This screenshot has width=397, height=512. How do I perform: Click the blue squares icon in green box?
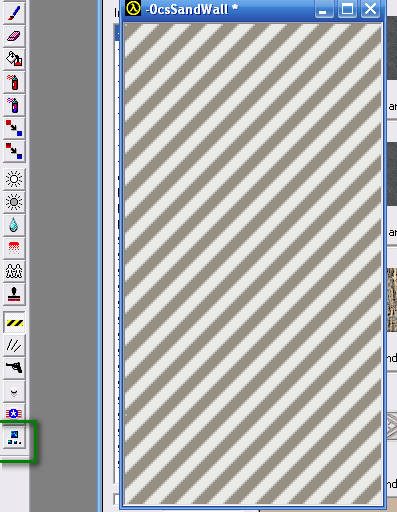[14, 438]
